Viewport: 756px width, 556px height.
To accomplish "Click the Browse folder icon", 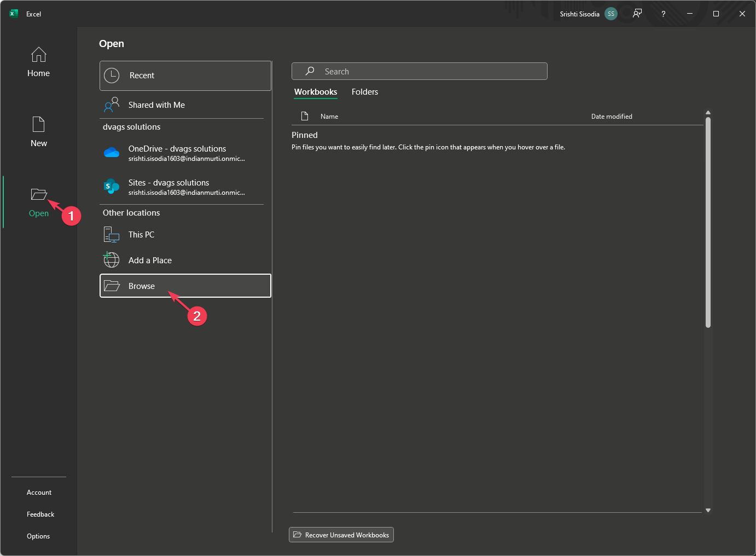I will point(112,286).
